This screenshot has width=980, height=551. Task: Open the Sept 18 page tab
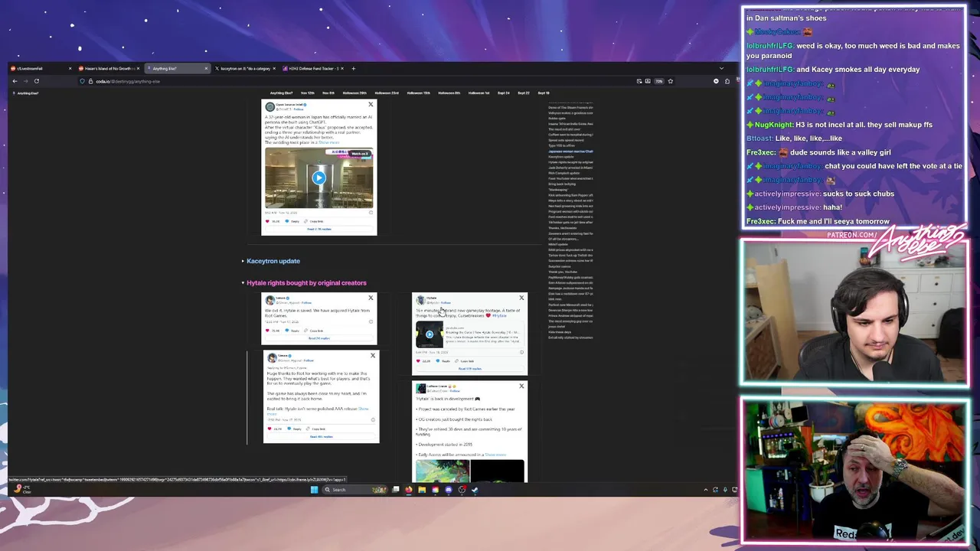click(x=543, y=93)
